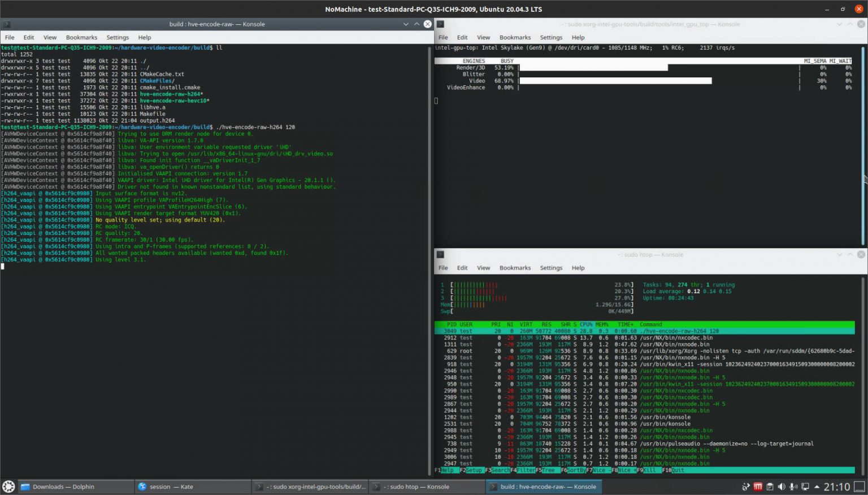Click the window icon of htop Konsole titlebar
The height and width of the screenshot is (495, 868).
440,254
